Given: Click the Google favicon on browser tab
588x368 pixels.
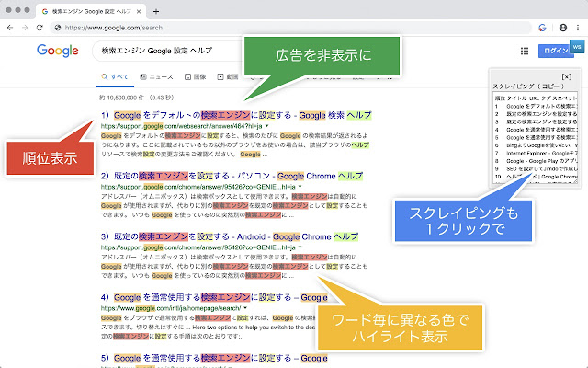Looking at the screenshot, I should point(45,11).
